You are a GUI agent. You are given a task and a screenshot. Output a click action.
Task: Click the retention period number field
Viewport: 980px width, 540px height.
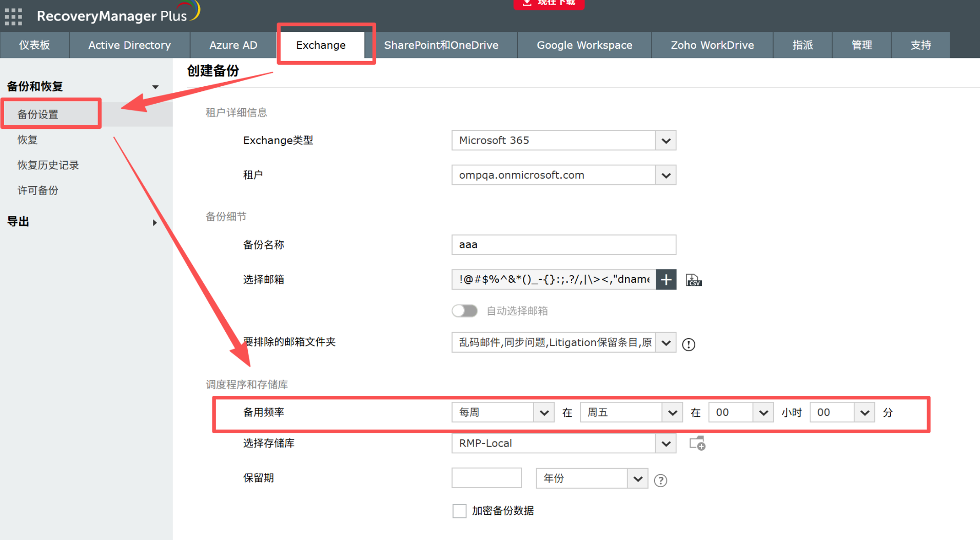tap(486, 478)
